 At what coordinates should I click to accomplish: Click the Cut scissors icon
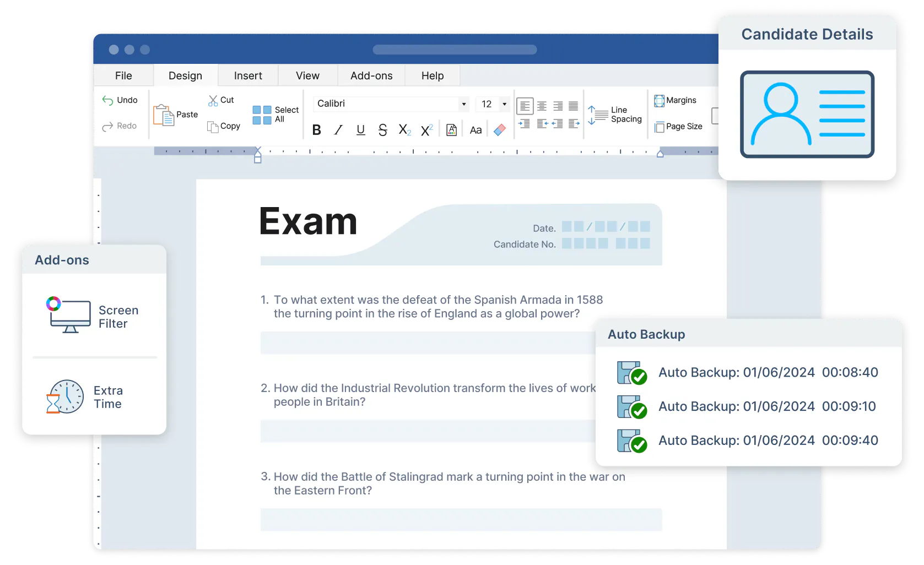click(x=212, y=99)
